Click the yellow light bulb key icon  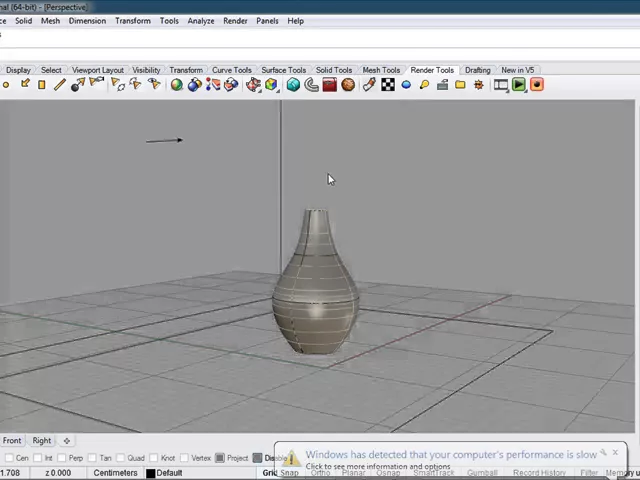tap(424, 84)
